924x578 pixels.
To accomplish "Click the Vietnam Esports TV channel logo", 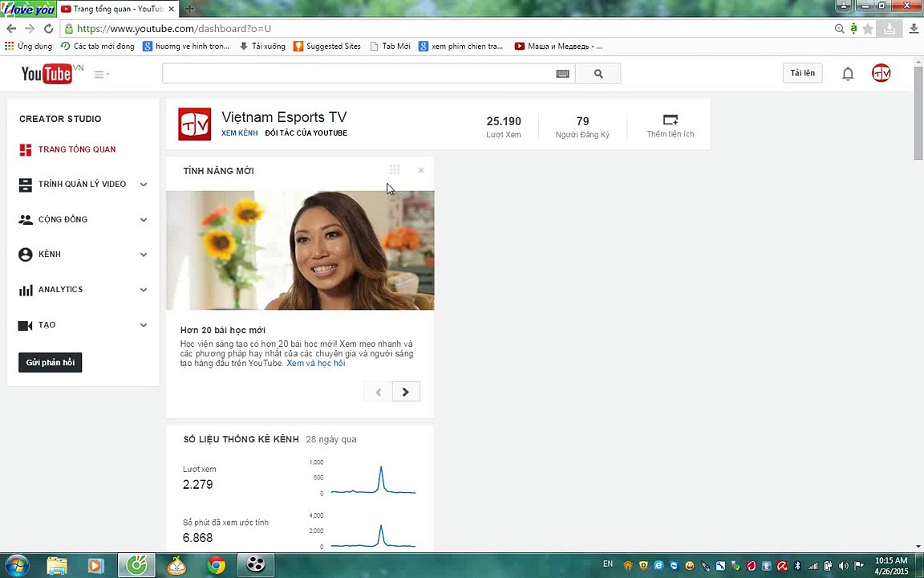I will pyautogui.click(x=194, y=124).
